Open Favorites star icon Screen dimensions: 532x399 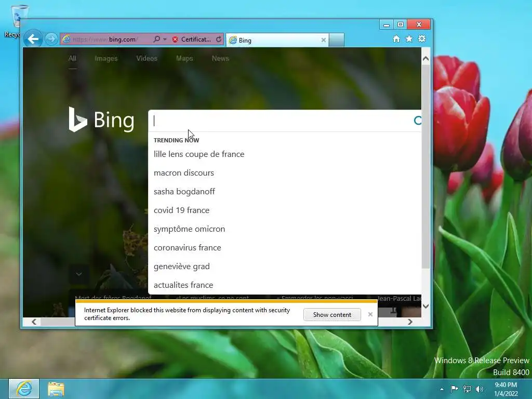[x=409, y=38]
